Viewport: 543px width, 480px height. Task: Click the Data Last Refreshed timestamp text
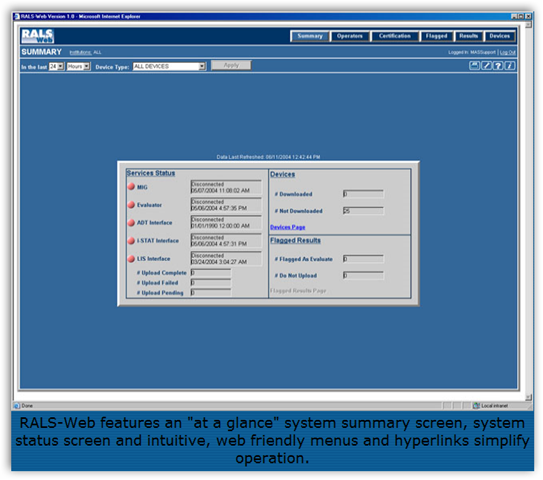(268, 157)
